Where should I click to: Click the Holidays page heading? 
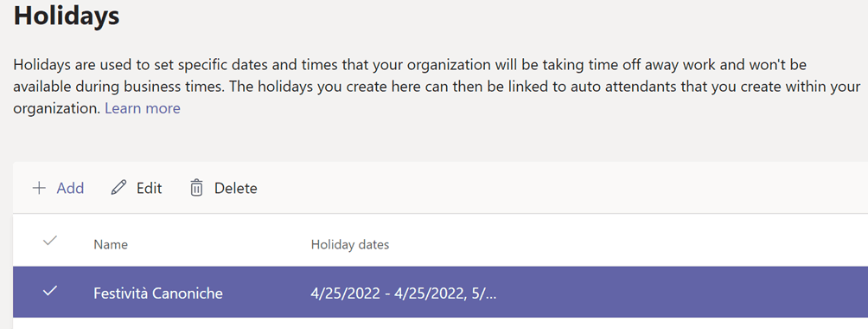click(x=67, y=15)
